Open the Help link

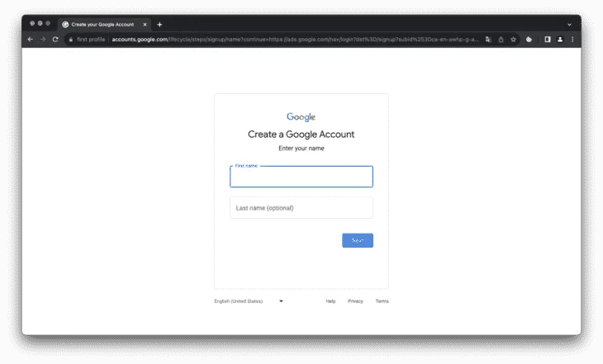(330, 301)
